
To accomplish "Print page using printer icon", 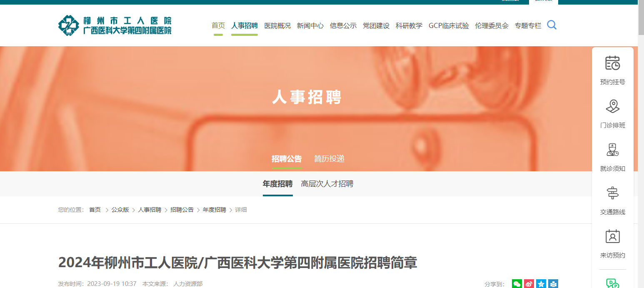I will click(553, 284).
